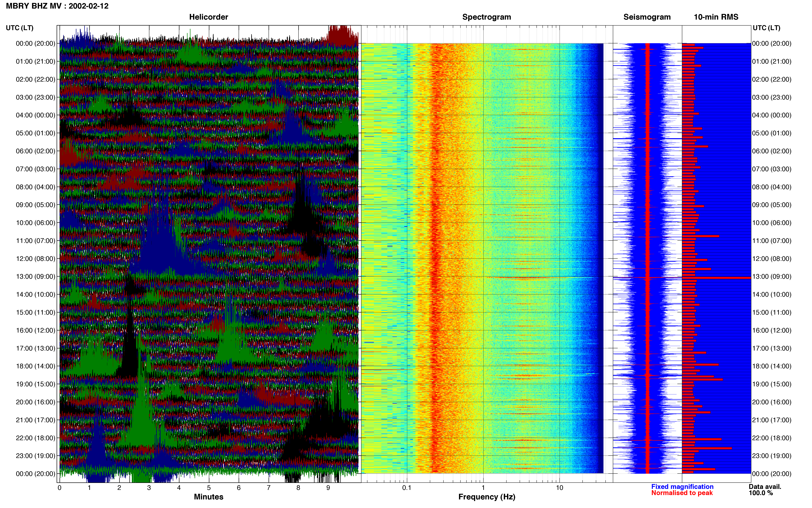
Task: Click left time label '12:00 (08:00)'
Action: [36, 259]
